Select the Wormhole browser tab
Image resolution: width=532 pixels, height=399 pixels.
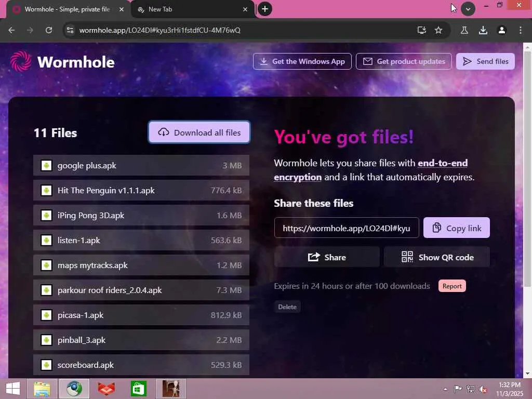[x=68, y=9]
